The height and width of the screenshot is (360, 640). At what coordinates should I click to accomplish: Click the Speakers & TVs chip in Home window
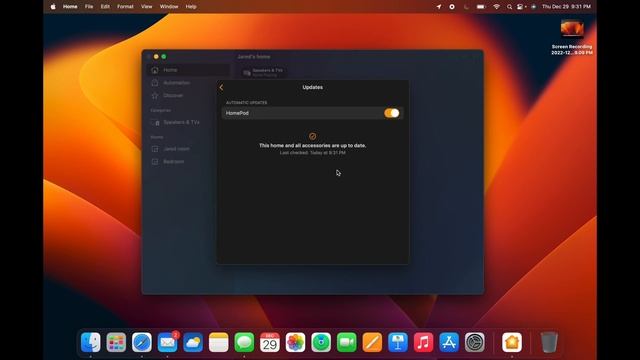[263, 72]
